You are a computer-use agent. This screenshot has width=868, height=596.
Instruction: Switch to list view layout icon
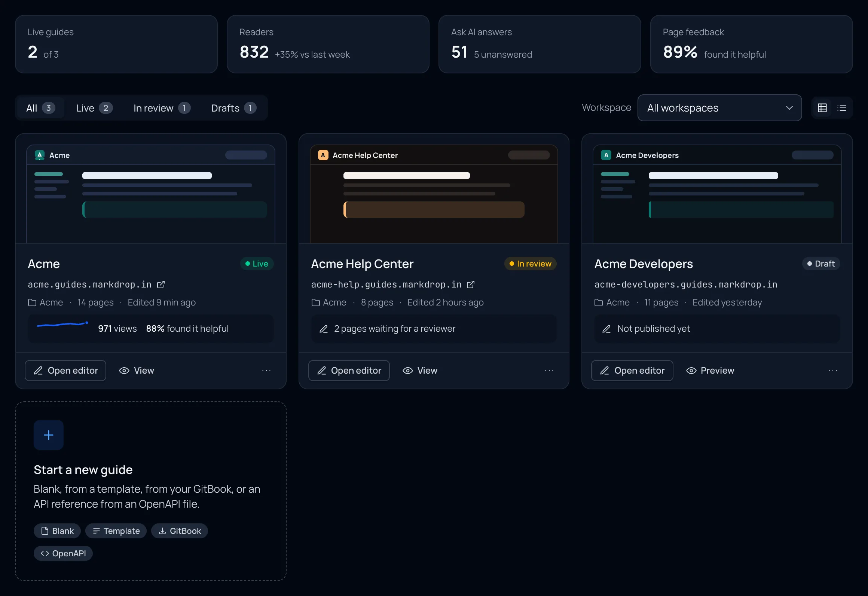click(x=842, y=108)
